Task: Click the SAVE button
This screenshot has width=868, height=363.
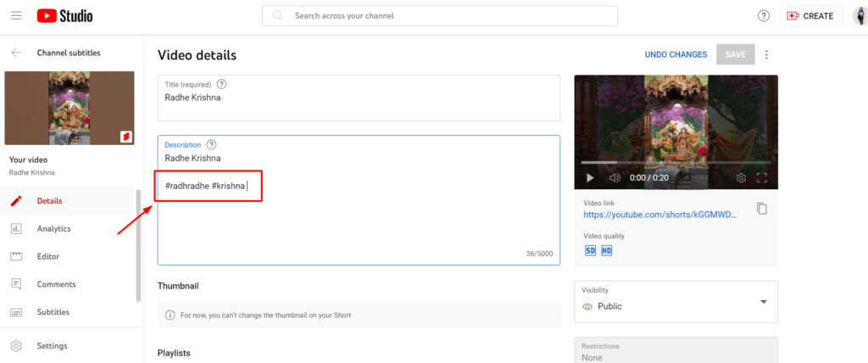Action: (x=736, y=54)
